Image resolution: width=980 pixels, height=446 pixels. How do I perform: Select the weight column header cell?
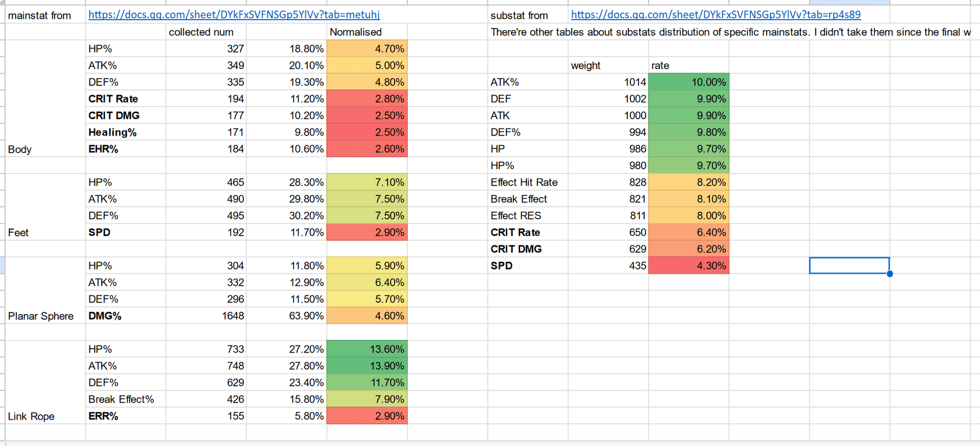pos(586,65)
